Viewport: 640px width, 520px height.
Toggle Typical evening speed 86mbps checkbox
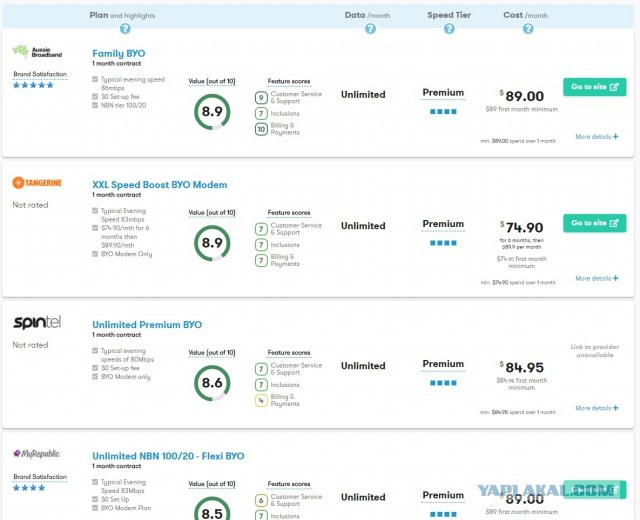coord(95,79)
